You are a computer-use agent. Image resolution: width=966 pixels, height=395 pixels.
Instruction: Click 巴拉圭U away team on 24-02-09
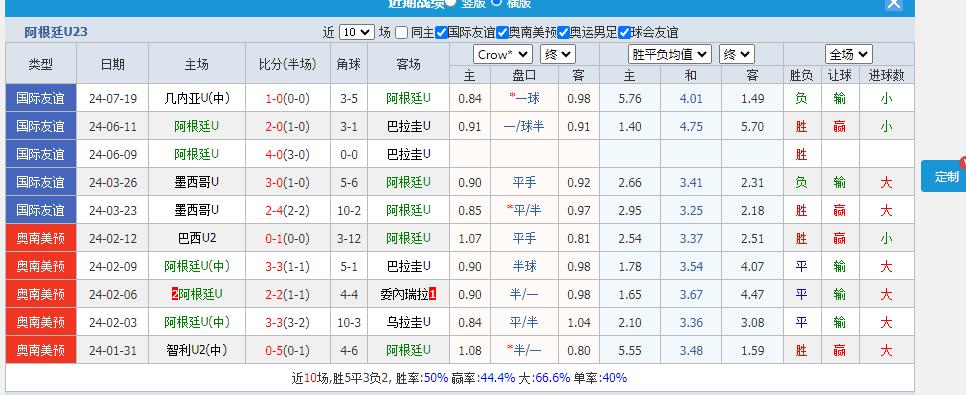408,266
